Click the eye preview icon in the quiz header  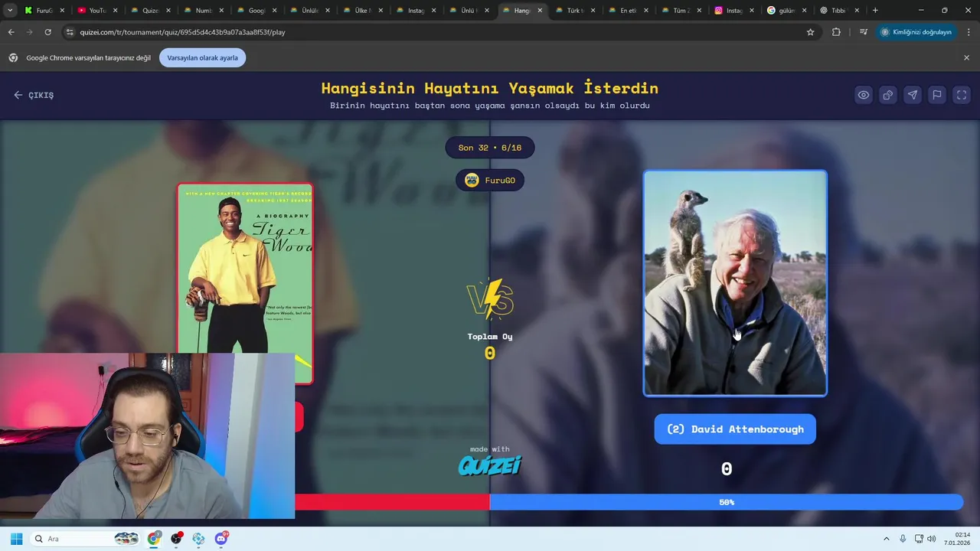pyautogui.click(x=864, y=95)
